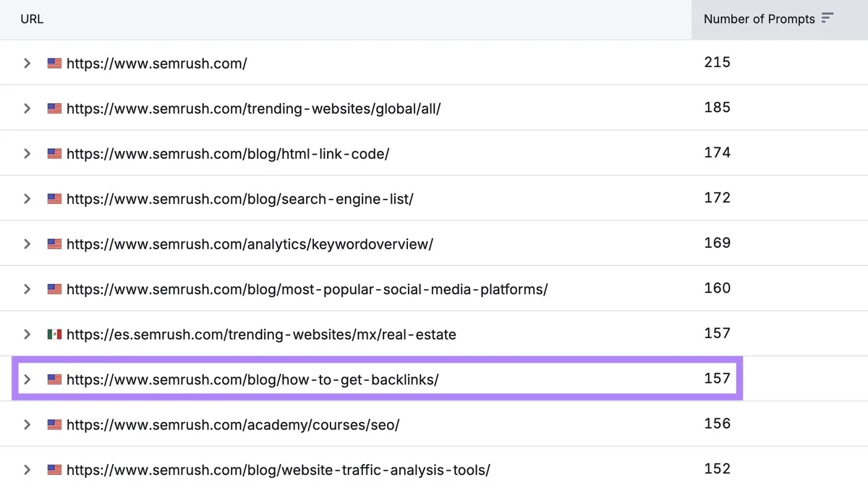Open the academy/courses/seo URL
Viewport: 868px width, 490px height.
point(233,424)
